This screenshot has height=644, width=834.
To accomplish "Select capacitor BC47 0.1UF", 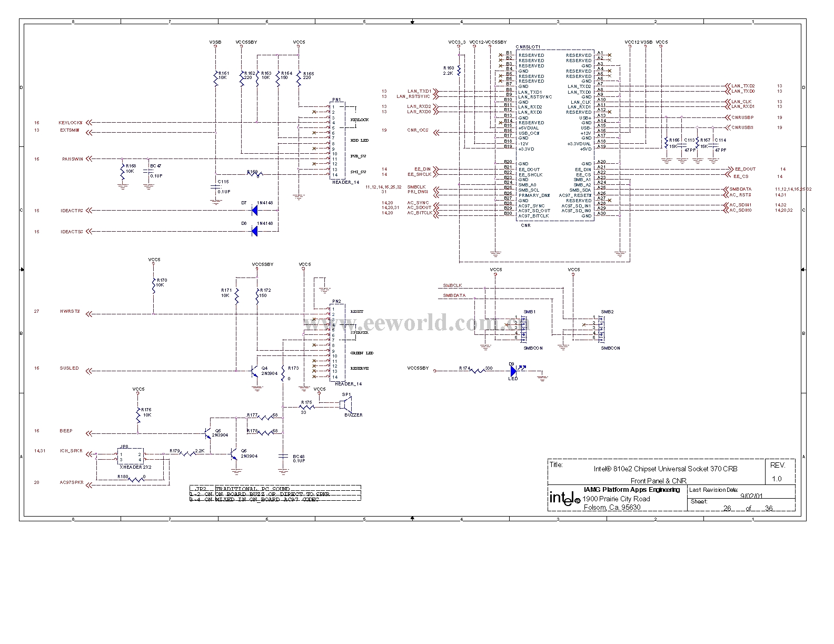I will pos(149,171).
